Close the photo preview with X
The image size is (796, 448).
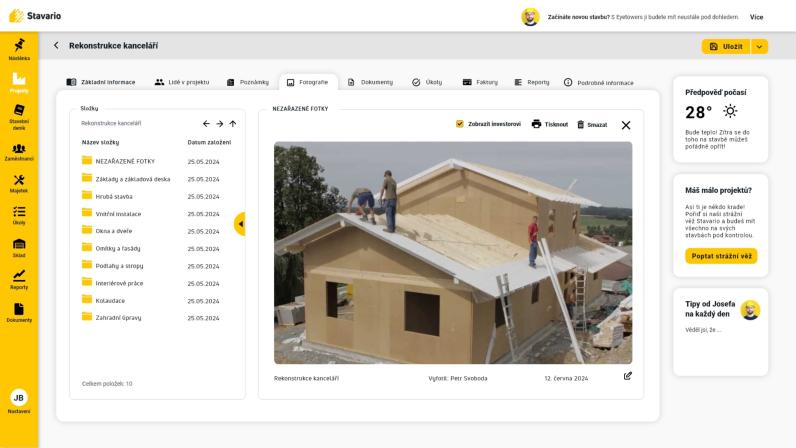coord(626,125)
